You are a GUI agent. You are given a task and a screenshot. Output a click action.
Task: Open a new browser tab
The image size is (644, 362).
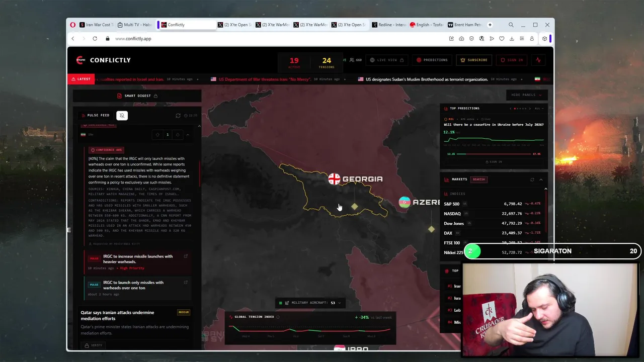click(490, 25)
